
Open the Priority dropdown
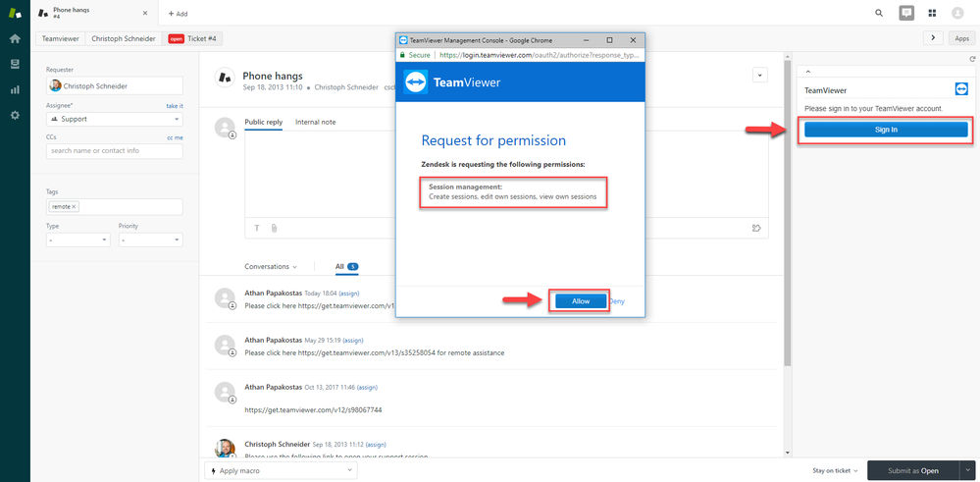(x=151, y=240)
